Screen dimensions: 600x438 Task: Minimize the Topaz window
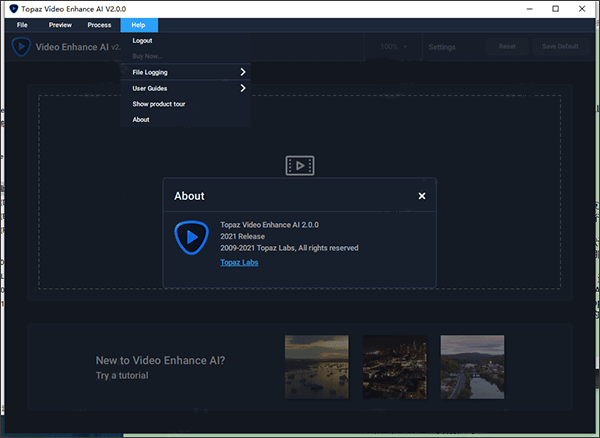click(530, 9)
